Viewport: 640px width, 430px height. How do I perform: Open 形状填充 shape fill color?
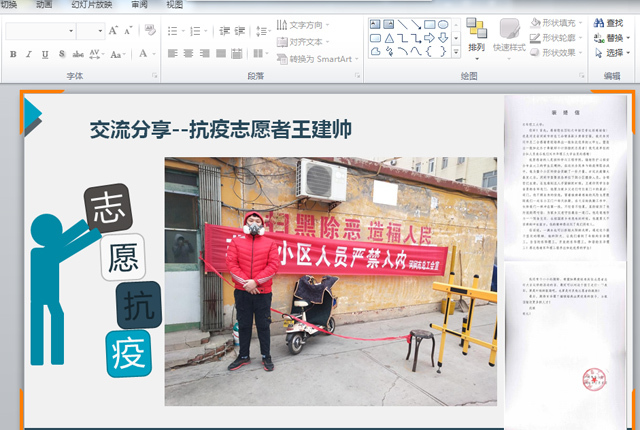pos(557,23)
